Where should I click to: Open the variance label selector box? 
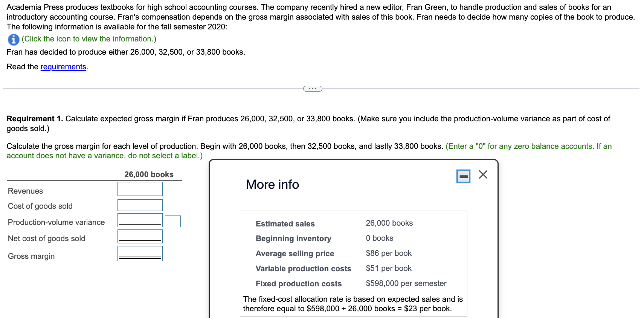tap(172, 221)
